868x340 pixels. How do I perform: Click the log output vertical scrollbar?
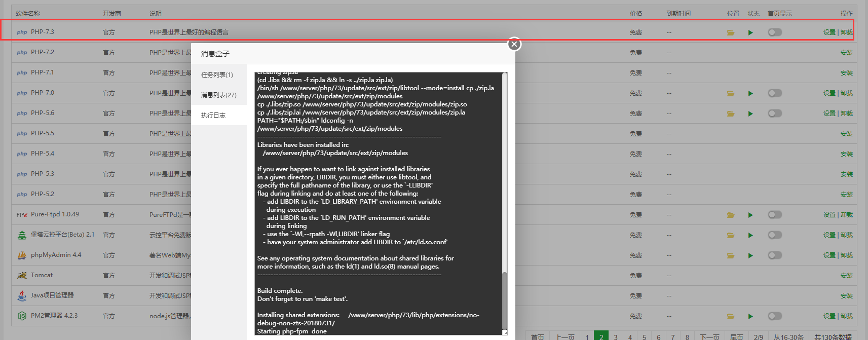(505, 300)
